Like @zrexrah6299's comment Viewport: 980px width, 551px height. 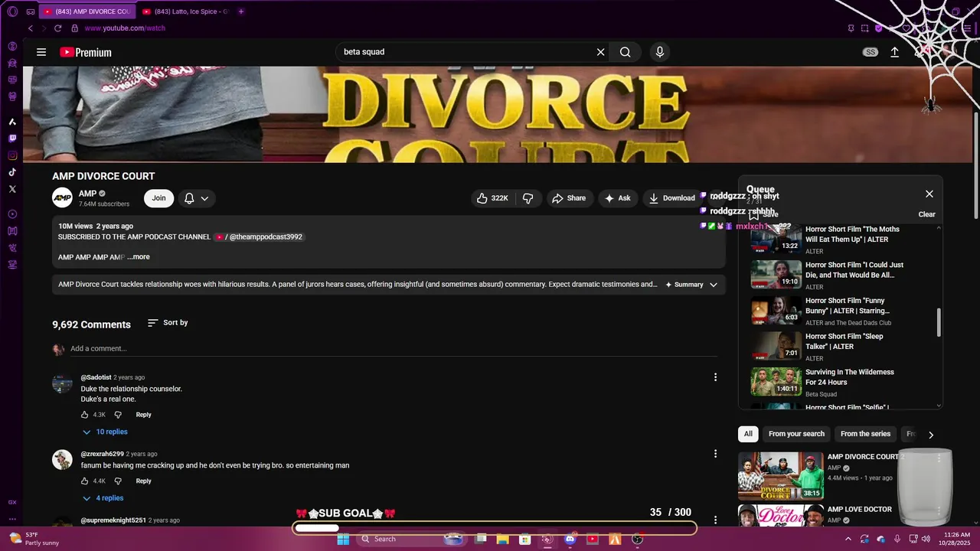[84, 481]
